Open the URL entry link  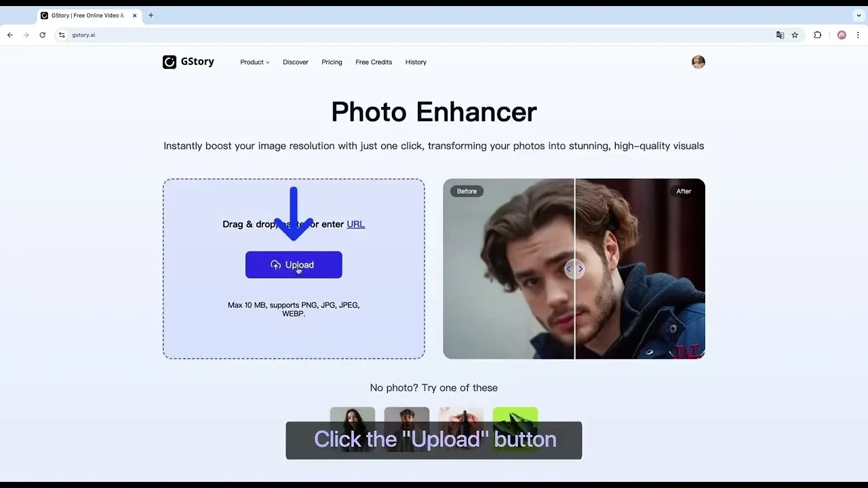point(356,224)
